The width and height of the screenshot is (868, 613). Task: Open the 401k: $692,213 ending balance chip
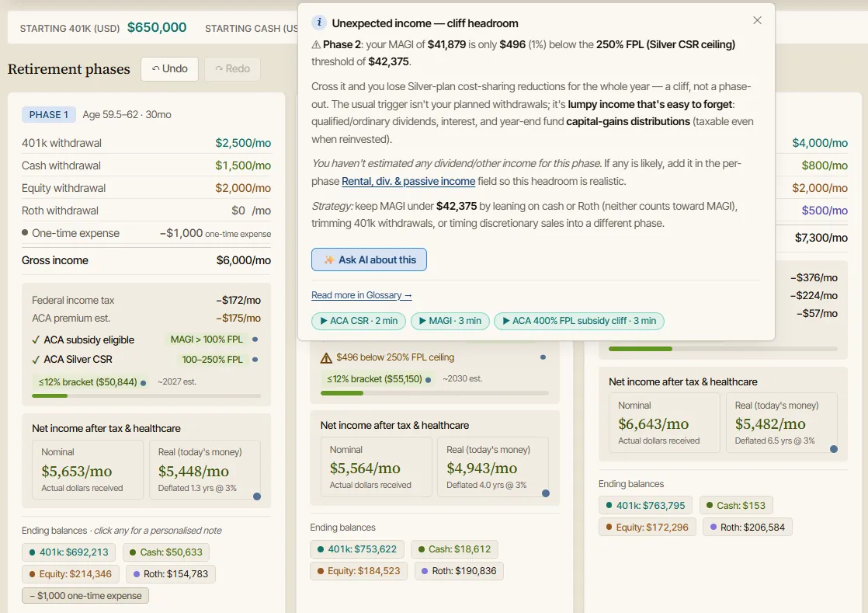[x=68, y=552]
